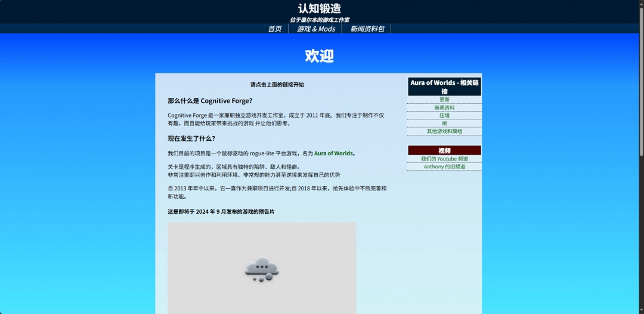Click the cloud loading icon in video placeholder
644x314 pixels.
pos(261,269)
